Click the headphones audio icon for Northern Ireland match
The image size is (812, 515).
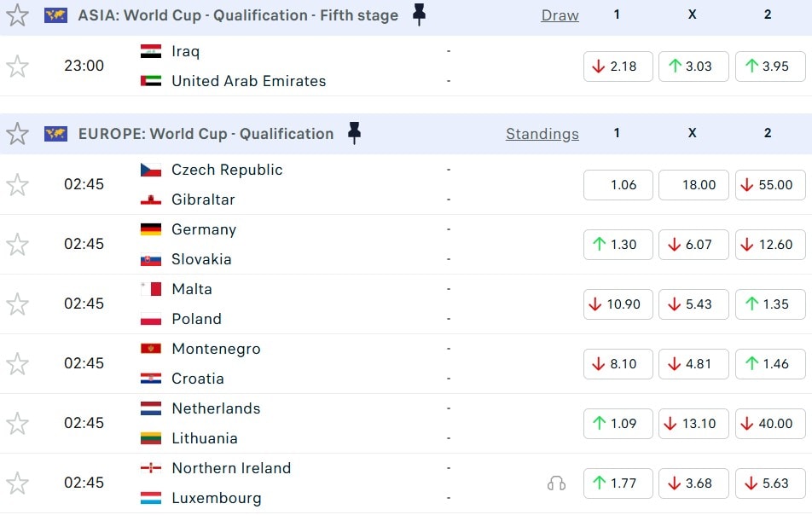click(556, 483)
